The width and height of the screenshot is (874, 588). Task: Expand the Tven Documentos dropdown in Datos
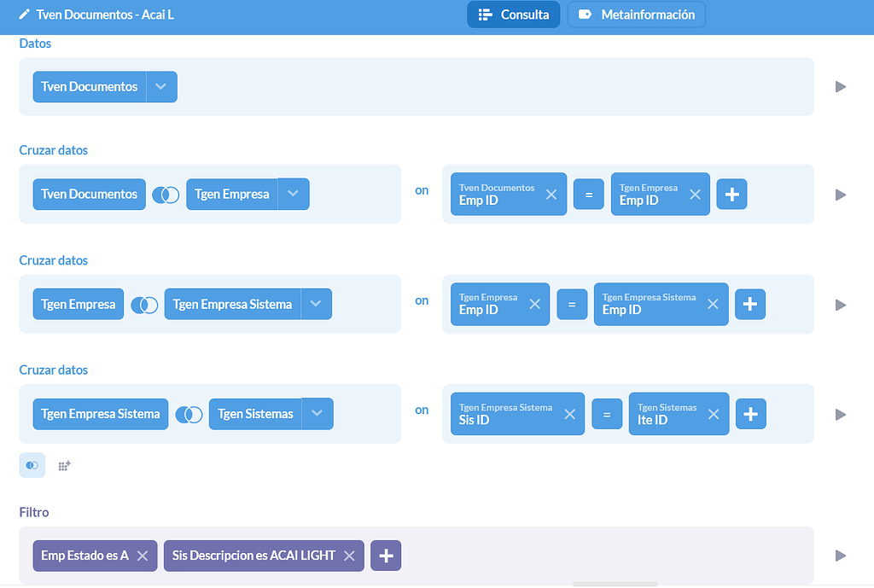click(x=161, y=86)
